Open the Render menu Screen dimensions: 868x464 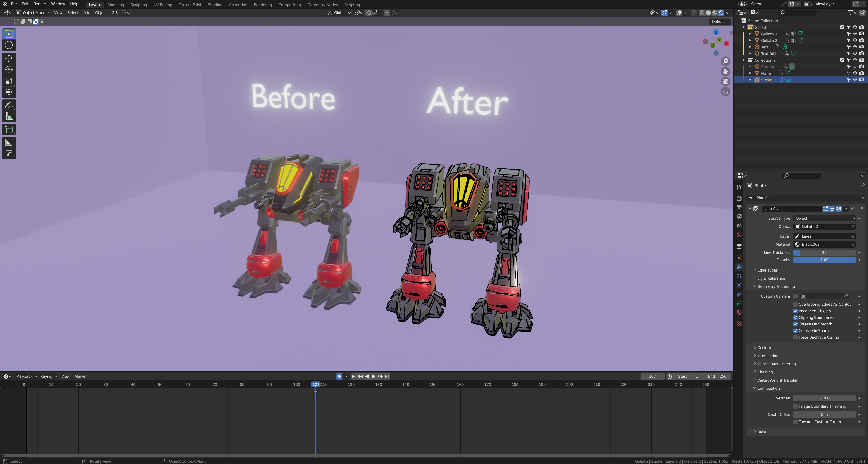39,4
